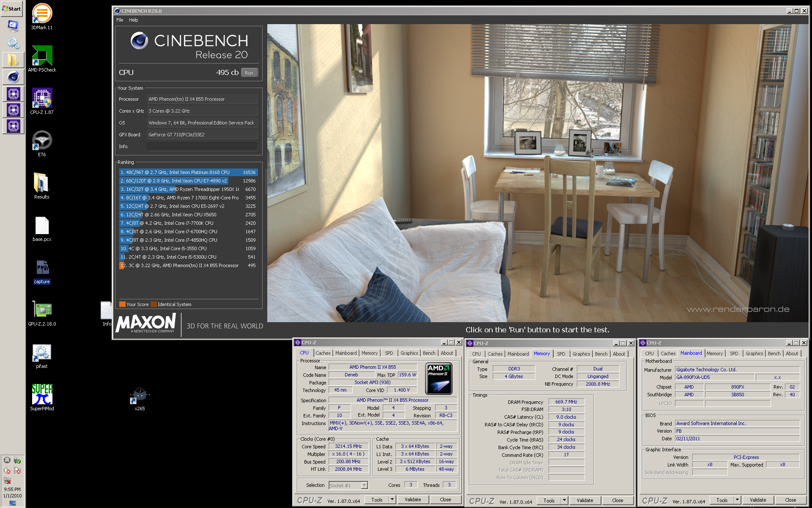Select the Xeon Platinum 8168 ranking row
Image resolution: width=812 pixels, height=508 pixels.
[188, 172]
